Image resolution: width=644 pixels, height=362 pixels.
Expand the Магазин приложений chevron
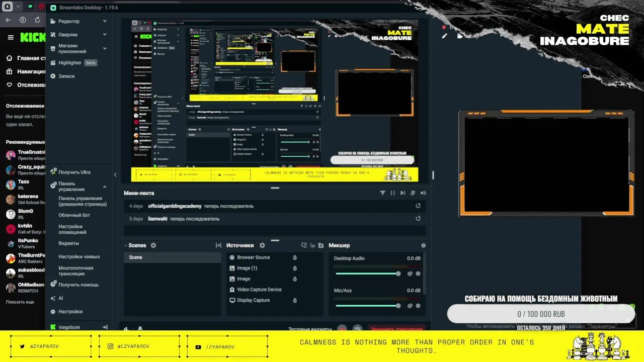(105, 48)
